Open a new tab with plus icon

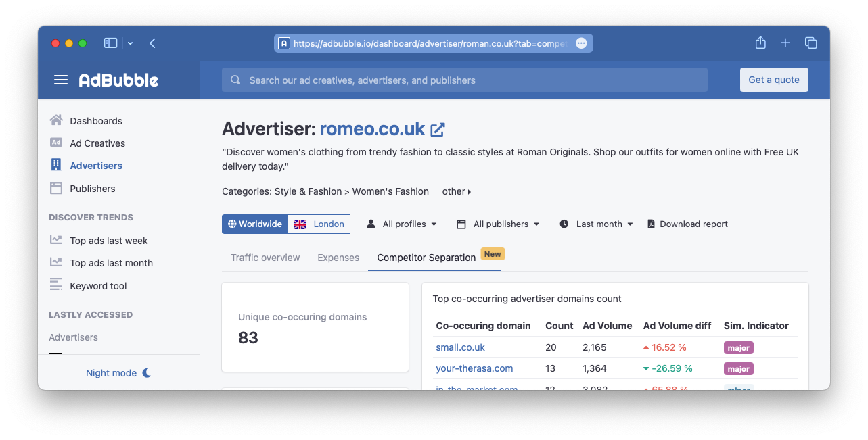coord(785,43)
